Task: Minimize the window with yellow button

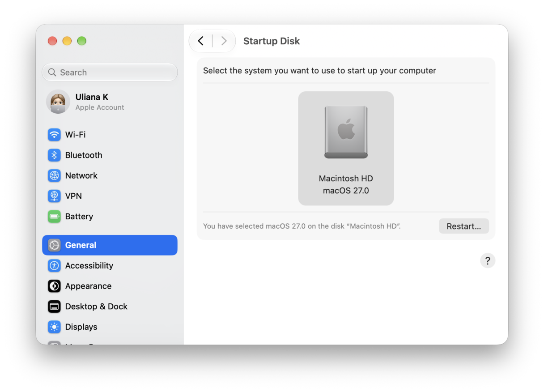Action: (67, 41)
